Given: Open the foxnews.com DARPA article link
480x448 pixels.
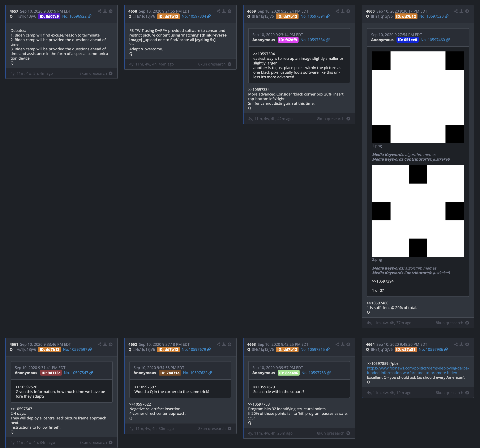Looking at the screenshot, I should [418, 371].
